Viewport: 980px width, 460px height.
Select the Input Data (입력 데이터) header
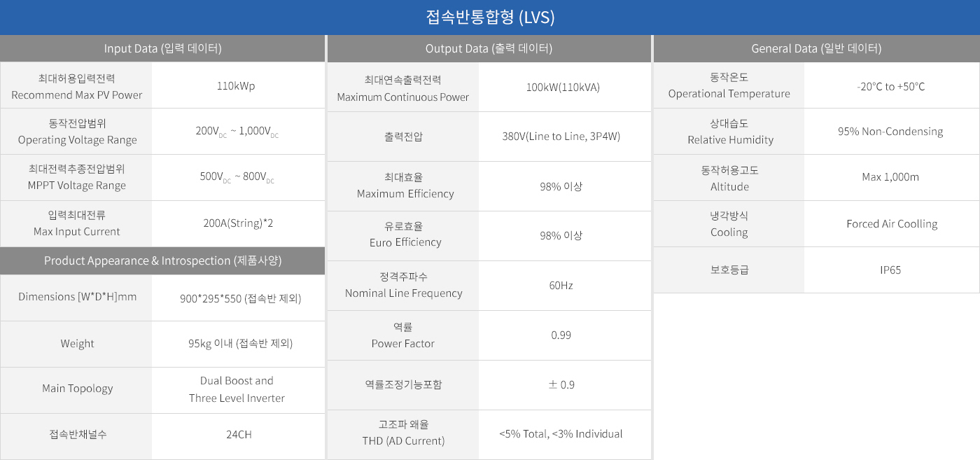[x=162, y=48]
